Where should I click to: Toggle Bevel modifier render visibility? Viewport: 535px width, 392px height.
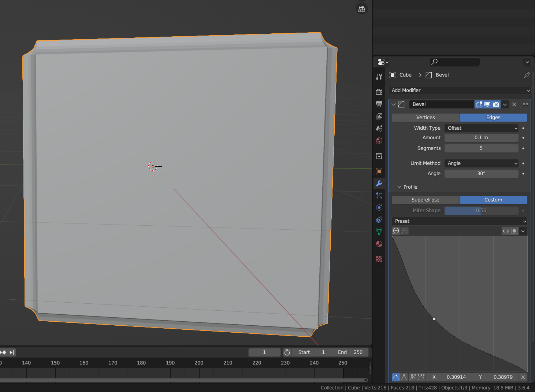point(496,104)
